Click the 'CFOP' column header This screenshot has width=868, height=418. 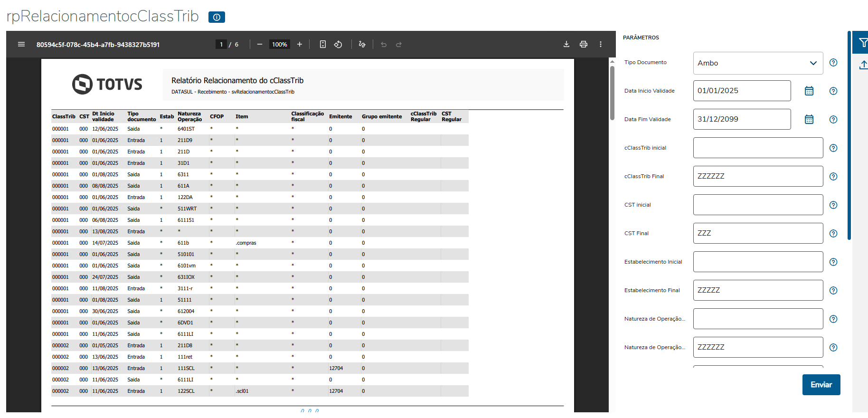[217, 116]
